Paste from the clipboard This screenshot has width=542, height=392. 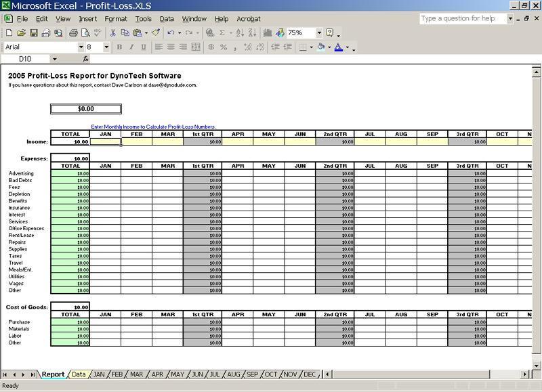[x=138, y=32]
